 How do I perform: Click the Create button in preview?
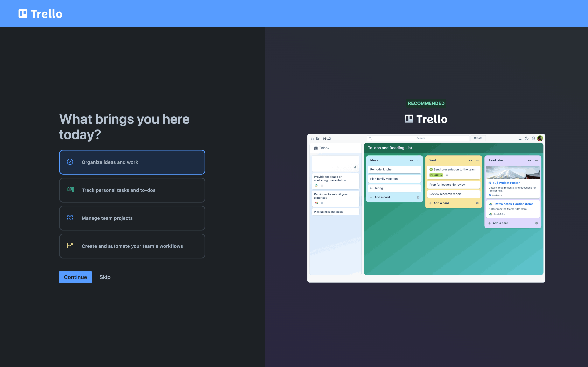[x=478, y=138]
